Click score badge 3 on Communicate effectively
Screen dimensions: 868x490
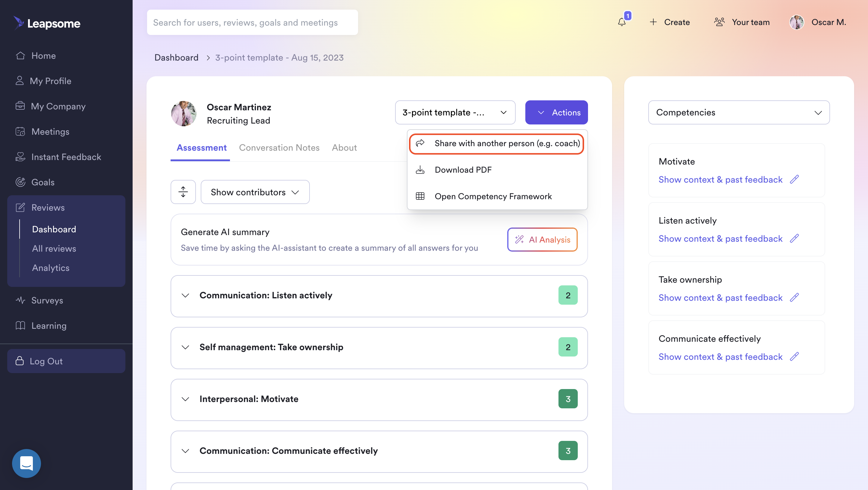tap(568, 451)
